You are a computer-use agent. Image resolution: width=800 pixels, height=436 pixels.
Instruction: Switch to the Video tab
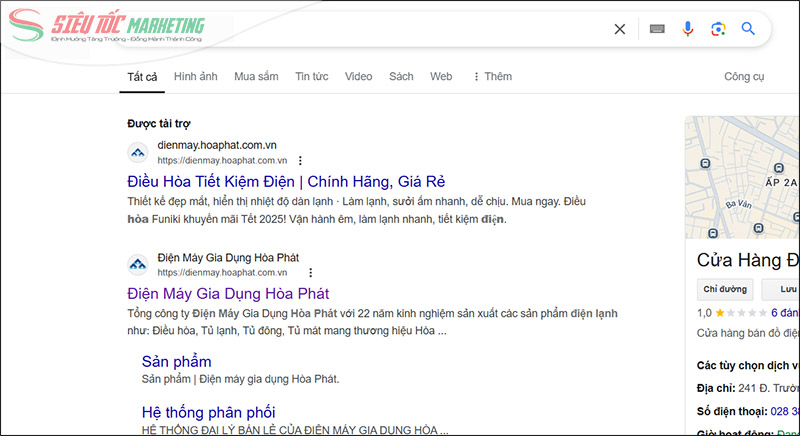tap(358, 76)
